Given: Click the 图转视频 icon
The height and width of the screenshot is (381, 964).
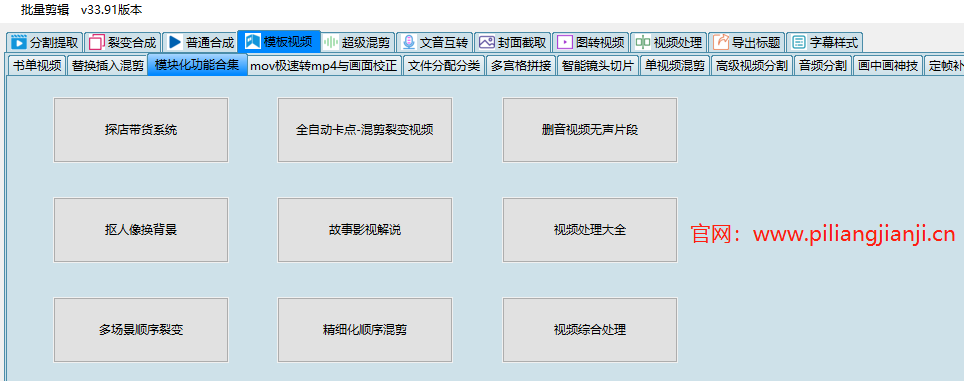Looking at the screenshot, I should coord(564,42).
